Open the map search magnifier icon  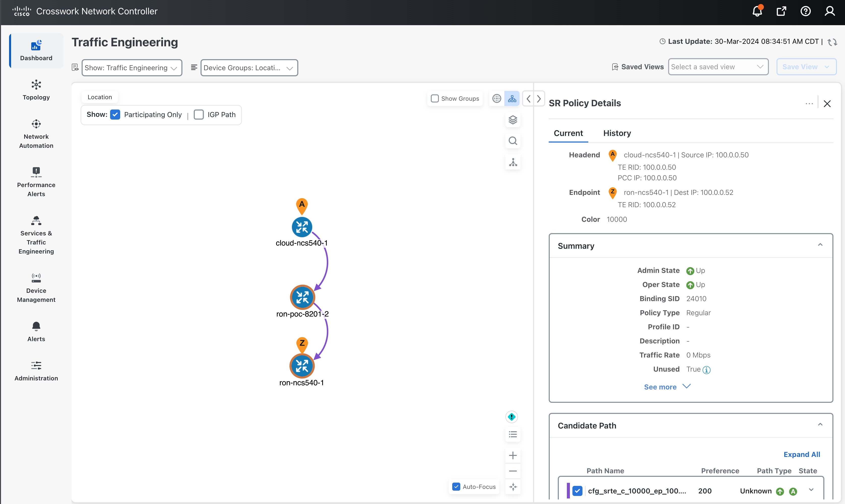513,141
